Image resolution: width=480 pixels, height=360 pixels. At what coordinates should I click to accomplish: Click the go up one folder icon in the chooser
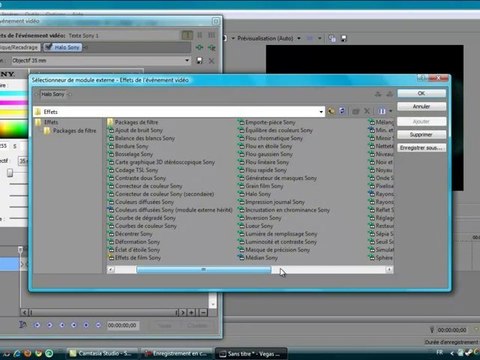(331, 111)
